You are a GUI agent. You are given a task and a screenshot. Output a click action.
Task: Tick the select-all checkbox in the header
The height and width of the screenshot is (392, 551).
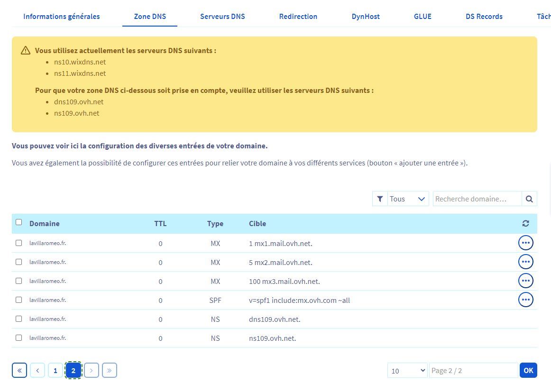tap(19, 222)
